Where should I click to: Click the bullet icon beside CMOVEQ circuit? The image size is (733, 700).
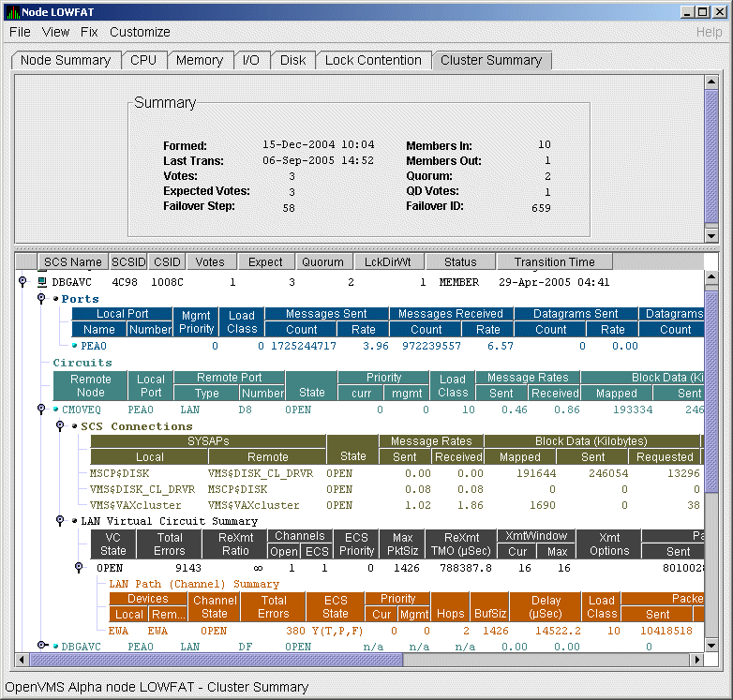click(x=56, y=410)
